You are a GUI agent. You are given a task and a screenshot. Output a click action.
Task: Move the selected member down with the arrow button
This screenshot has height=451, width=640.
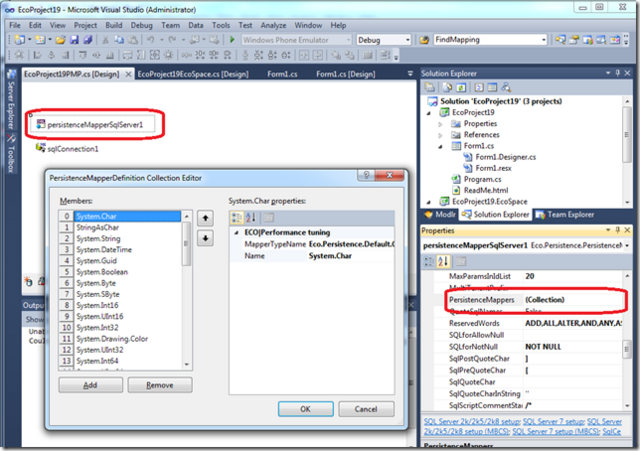205,238
